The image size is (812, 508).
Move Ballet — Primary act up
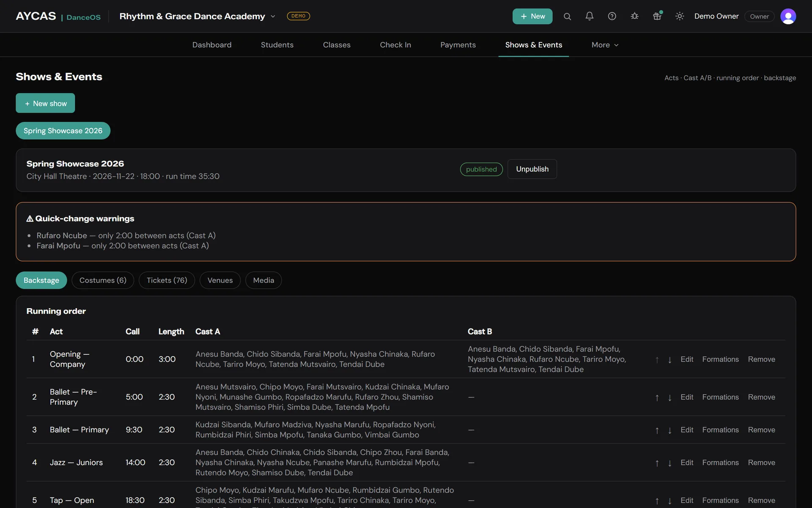[x=657, y=430]
